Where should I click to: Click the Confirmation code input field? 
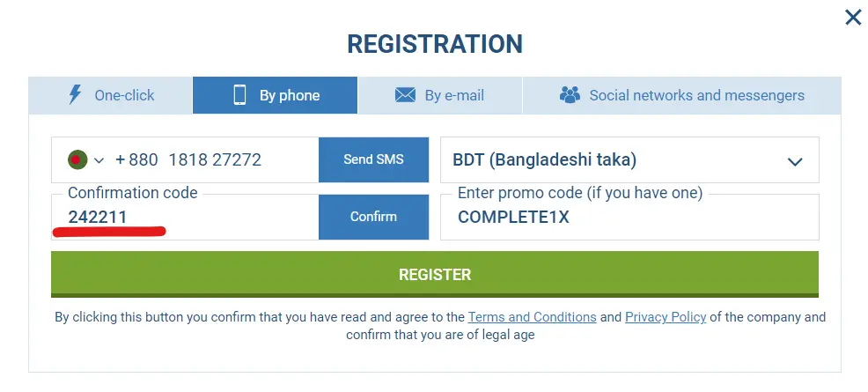coord(185,218)
